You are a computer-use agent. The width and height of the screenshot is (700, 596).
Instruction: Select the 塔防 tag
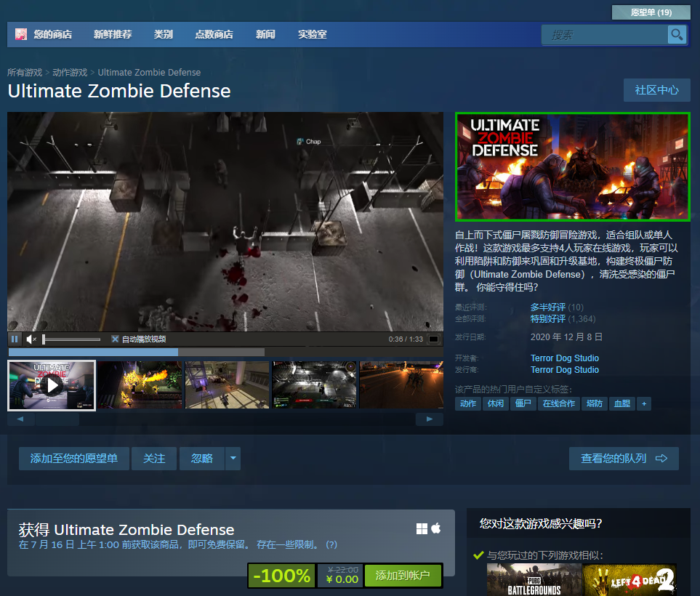coord(594,403)
